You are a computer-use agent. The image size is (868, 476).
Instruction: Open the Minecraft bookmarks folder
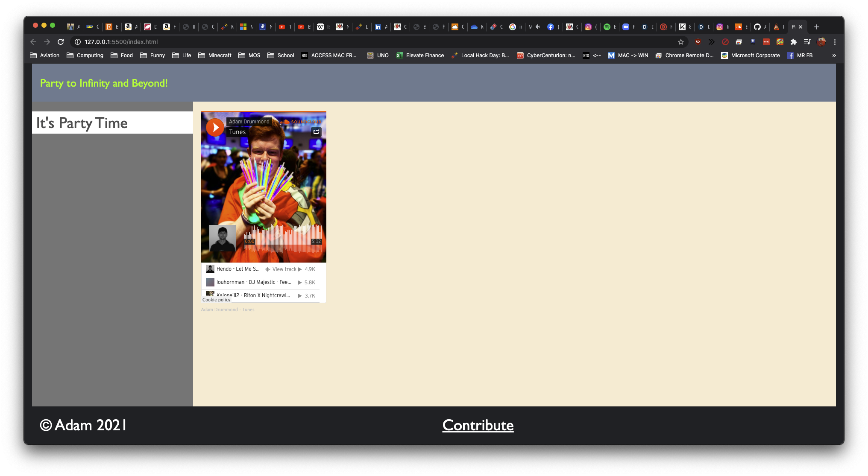pos(215,55)
